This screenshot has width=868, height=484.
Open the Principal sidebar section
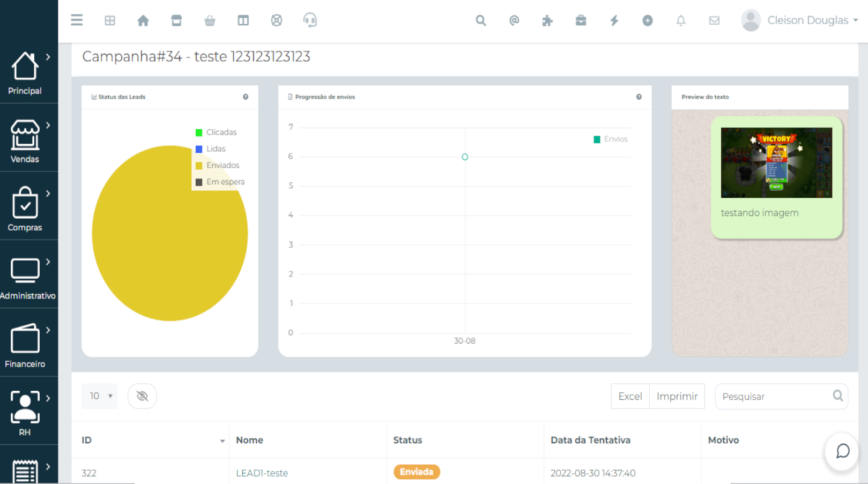tap(25, 73)
